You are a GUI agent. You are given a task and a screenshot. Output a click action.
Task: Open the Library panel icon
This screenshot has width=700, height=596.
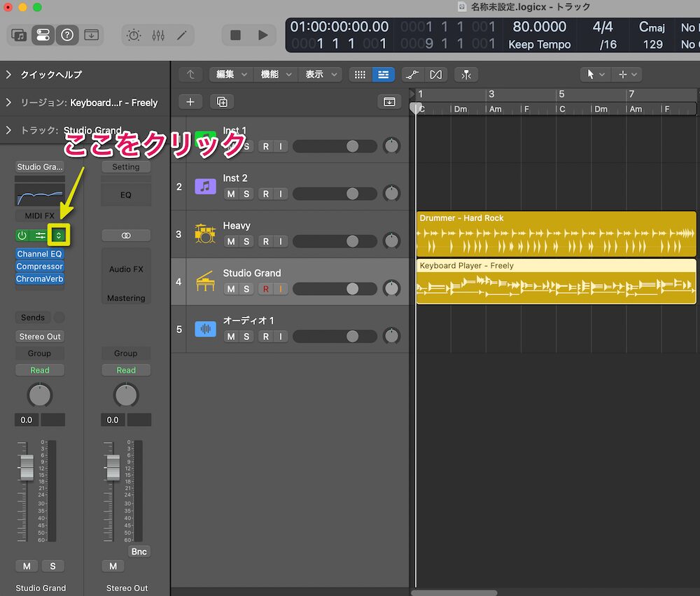(x=19, y=35)
